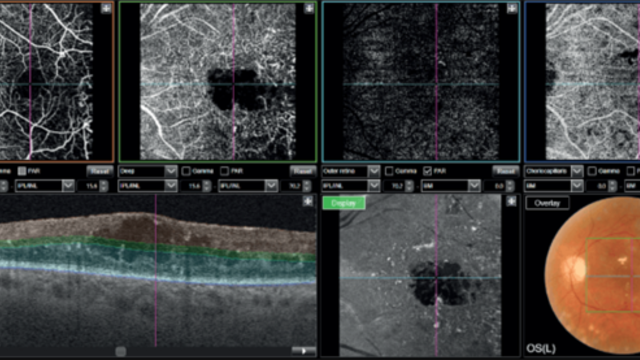Select the superficial vessel angiogram image
This screenshot has width=640, height=360.
click(47, 82)
